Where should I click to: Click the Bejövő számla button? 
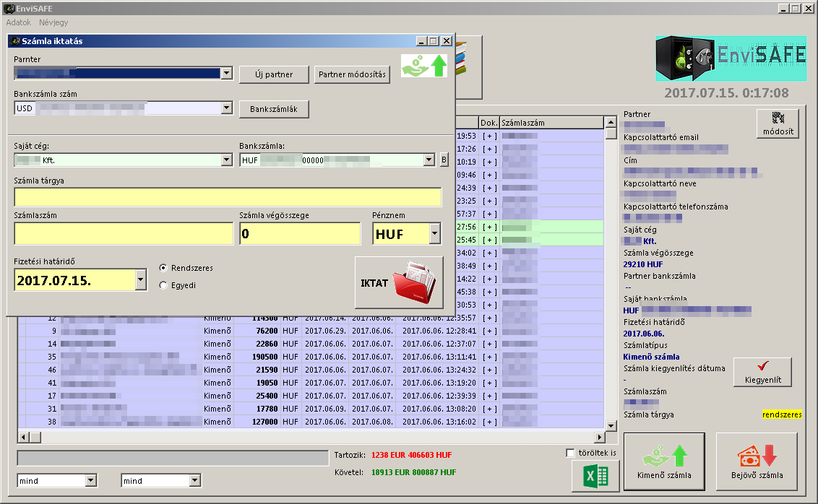(x=757, y=462)
